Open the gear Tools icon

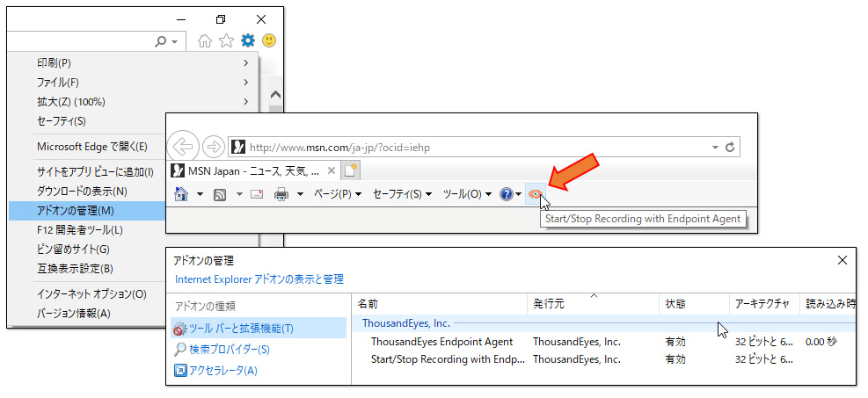(248, 40)
